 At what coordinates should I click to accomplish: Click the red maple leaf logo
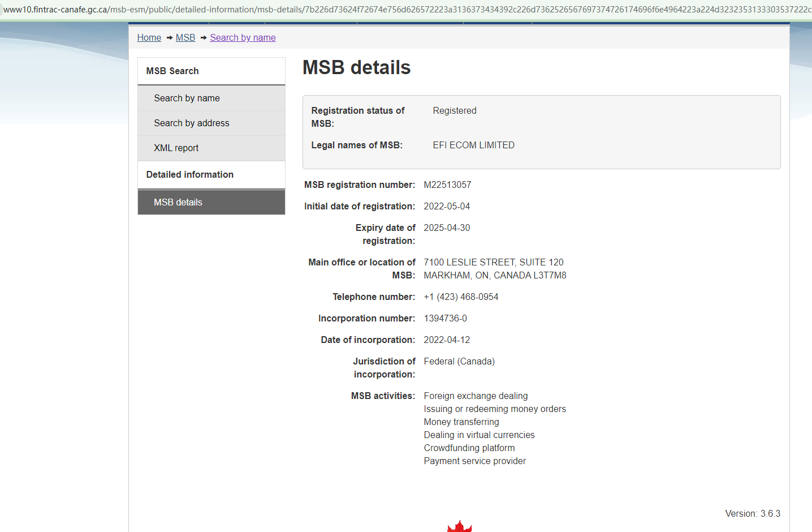(x=460, y=526)
